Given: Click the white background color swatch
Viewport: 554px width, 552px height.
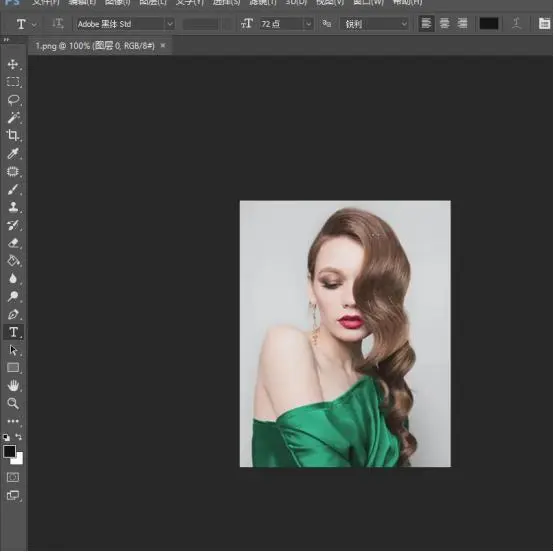Looking at the screenshot, I should coord(18,459).
